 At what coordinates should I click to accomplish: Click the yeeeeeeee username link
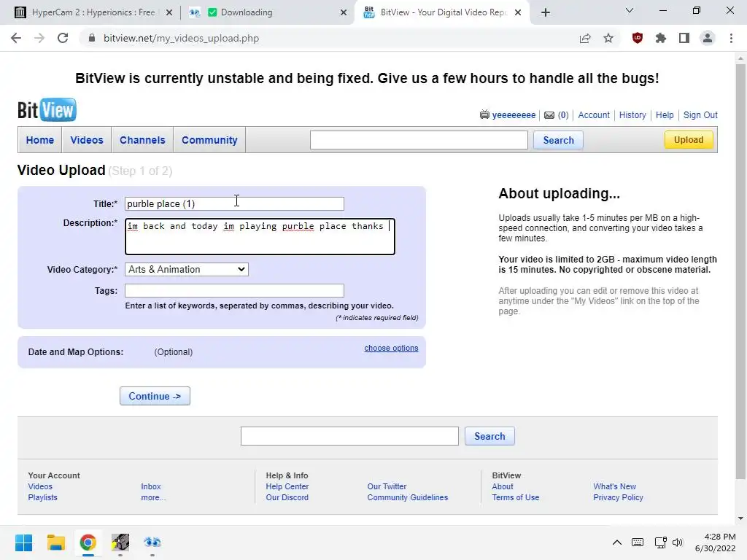[514, 114]
